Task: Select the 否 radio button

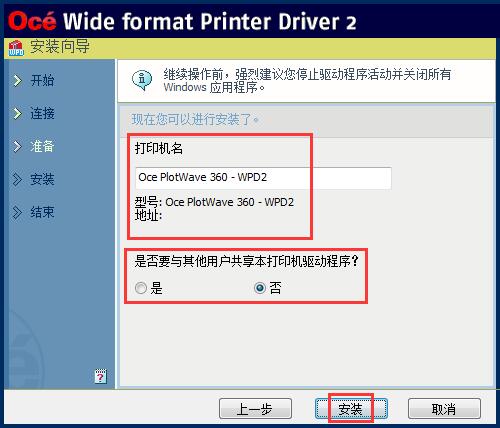Action: pos(260,288)
